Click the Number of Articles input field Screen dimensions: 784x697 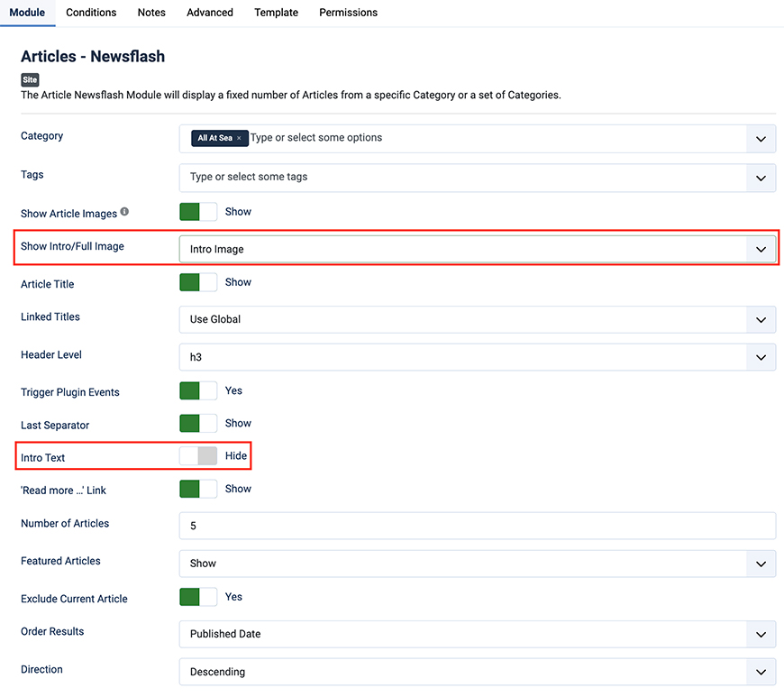click(477, 526)
